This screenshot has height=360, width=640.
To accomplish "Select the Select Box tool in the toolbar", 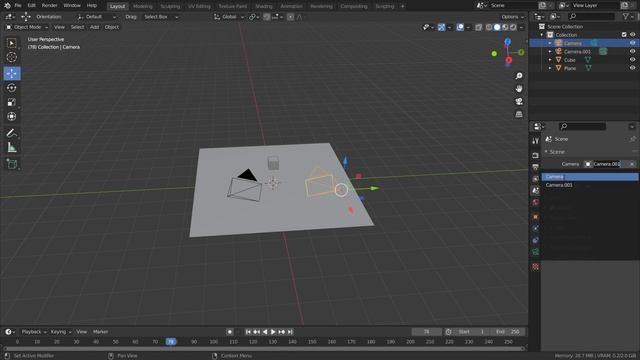I will pyautogui.click(x=12, y=43).
